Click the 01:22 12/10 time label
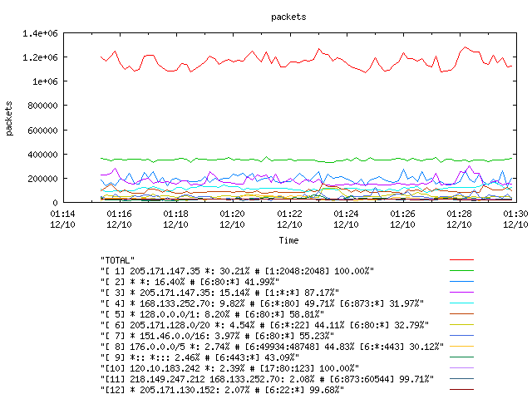The height and width of the screenshot is (399, 532). click(289, 219)
